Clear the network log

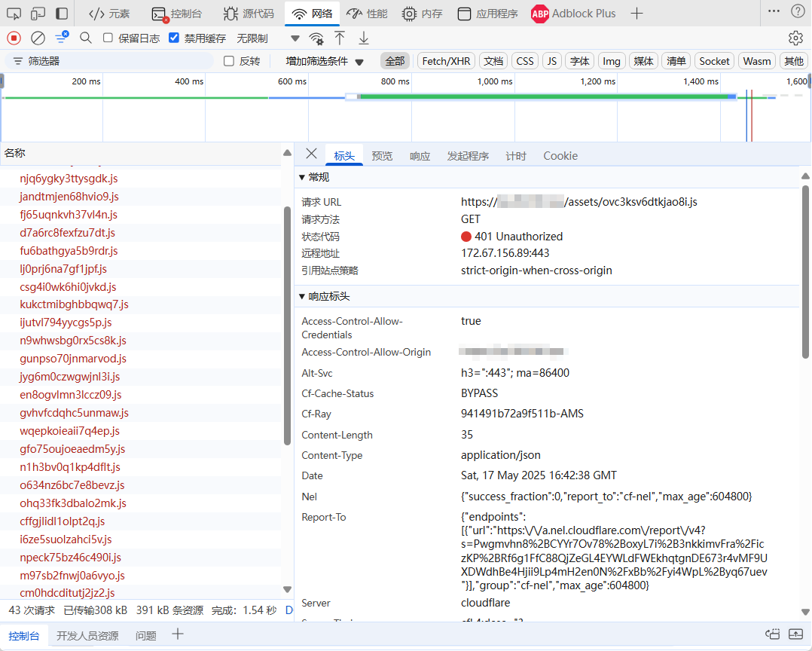[38, 38]
